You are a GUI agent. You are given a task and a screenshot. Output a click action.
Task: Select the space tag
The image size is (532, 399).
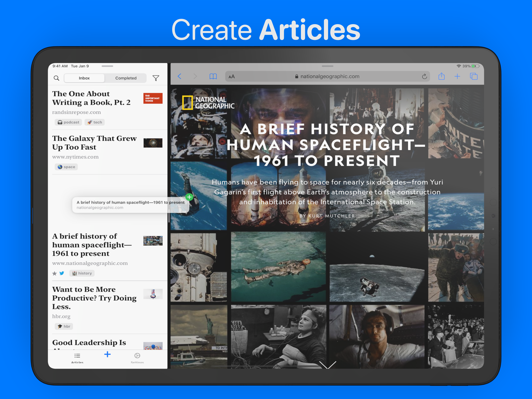66,167
